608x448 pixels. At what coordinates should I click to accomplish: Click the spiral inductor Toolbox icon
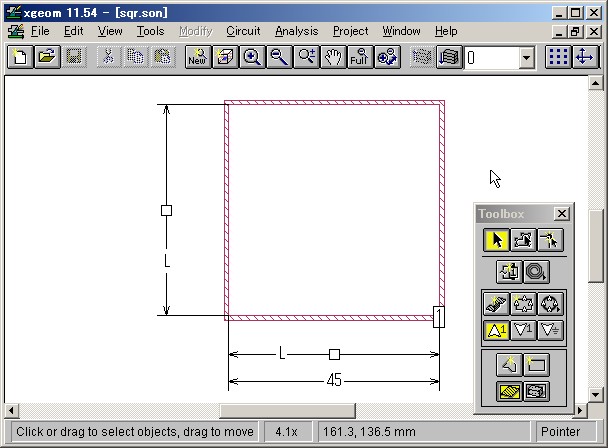[x=537, y=272]
